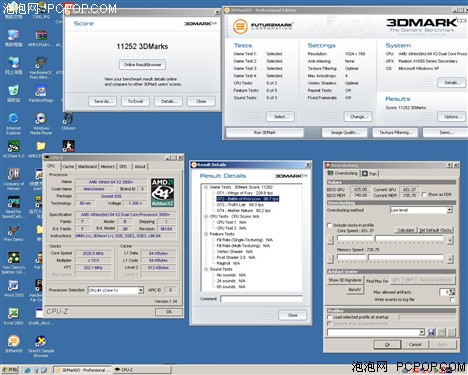
Task: Open the SPD tab in CPU-Z
Action: (x=123, y=166)
